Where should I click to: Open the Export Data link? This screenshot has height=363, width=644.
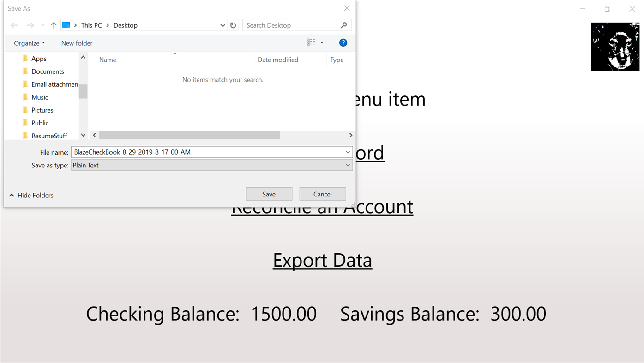322,260
